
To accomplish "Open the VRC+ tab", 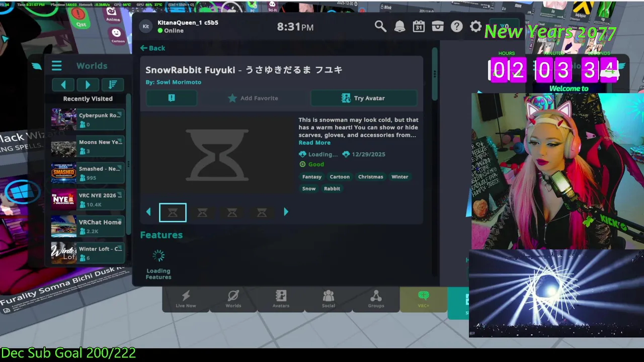I will click(423, 299).
